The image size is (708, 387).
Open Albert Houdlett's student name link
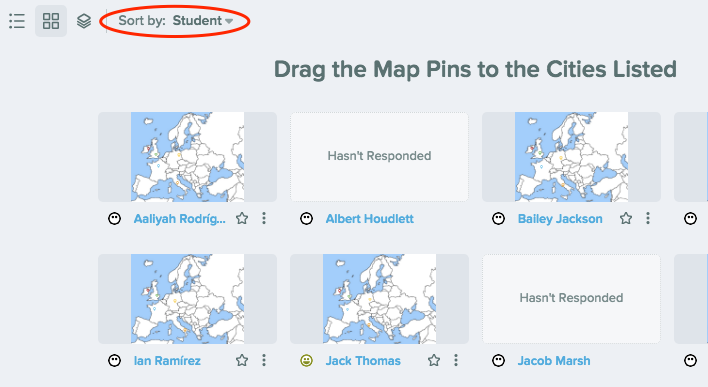(x=370, y=219)
